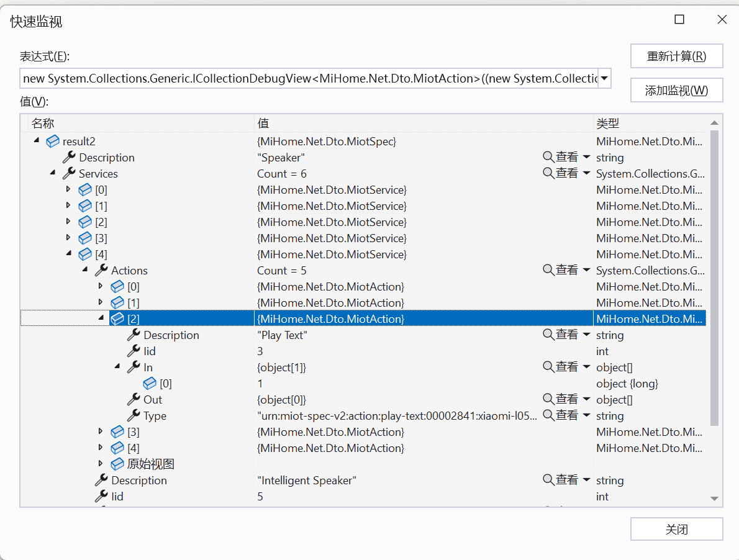739x560 pixels.
Task: Collapse the selected action node [2]
Action: [x=99, y=318]
